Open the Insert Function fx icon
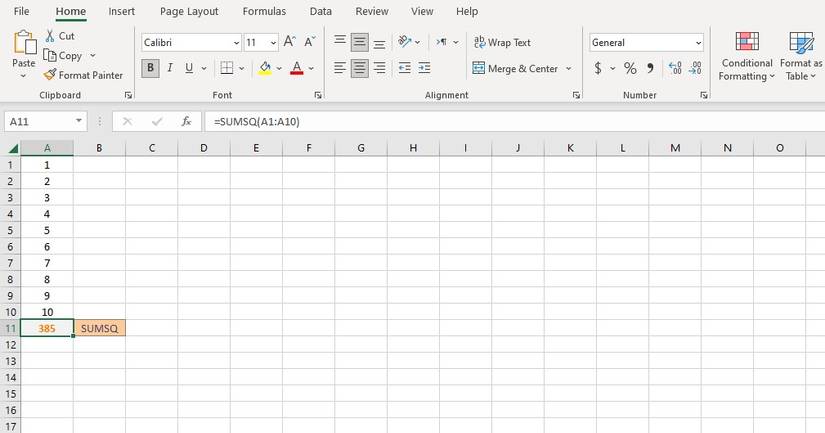825x433 pixels. tap(186, 122)
